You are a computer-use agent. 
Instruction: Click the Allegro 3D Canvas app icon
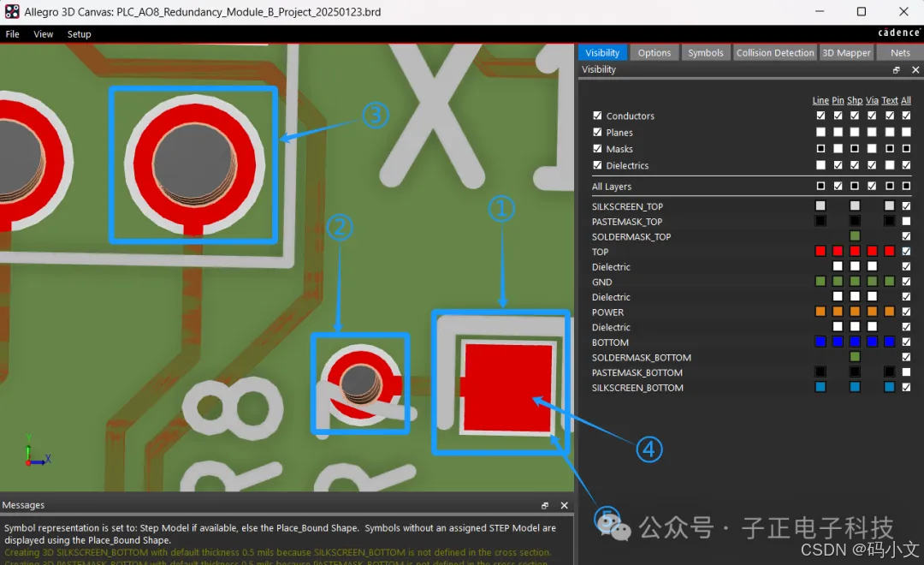pos(12,11)
